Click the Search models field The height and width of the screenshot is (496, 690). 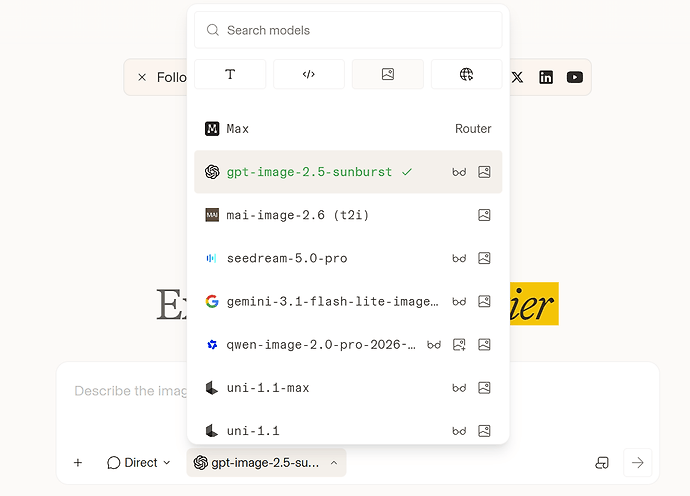(x=348, y=30)
